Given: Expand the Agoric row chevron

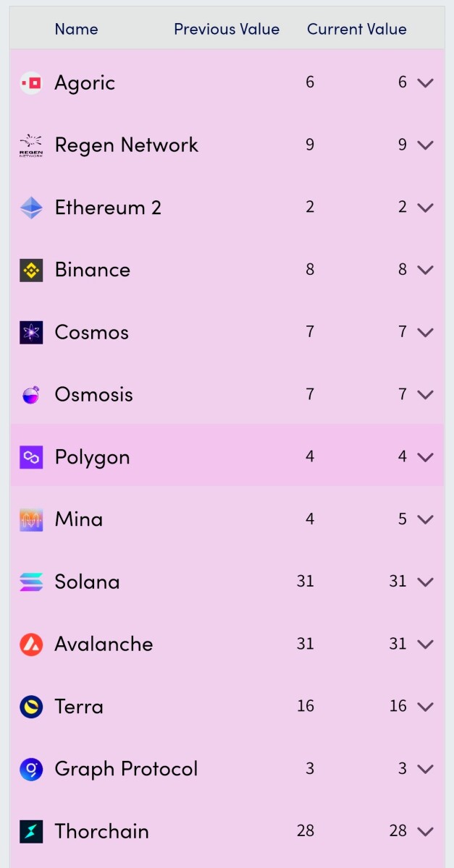Looking at the screenshot, I should pos(426,83).
